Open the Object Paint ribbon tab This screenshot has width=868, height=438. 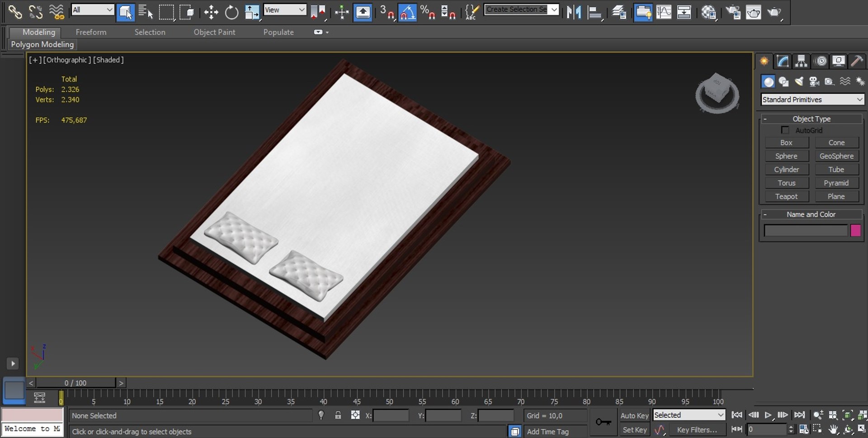coord(214,32)
